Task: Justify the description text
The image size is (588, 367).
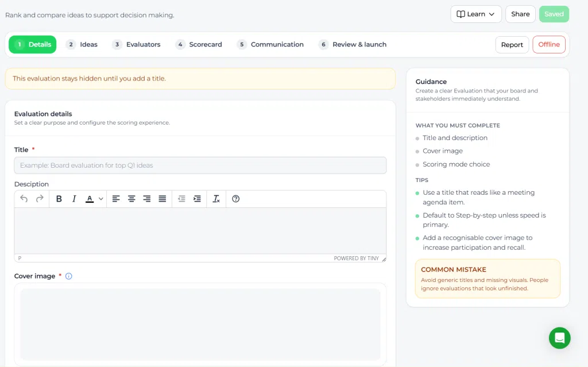Action: coord(162,199)
